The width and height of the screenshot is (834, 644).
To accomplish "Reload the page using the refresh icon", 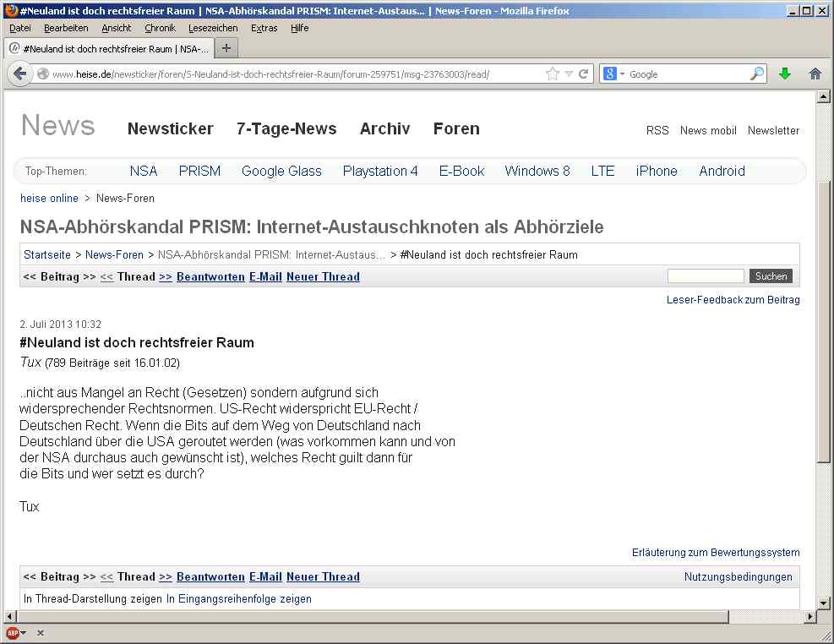I will tap(583, 74).
